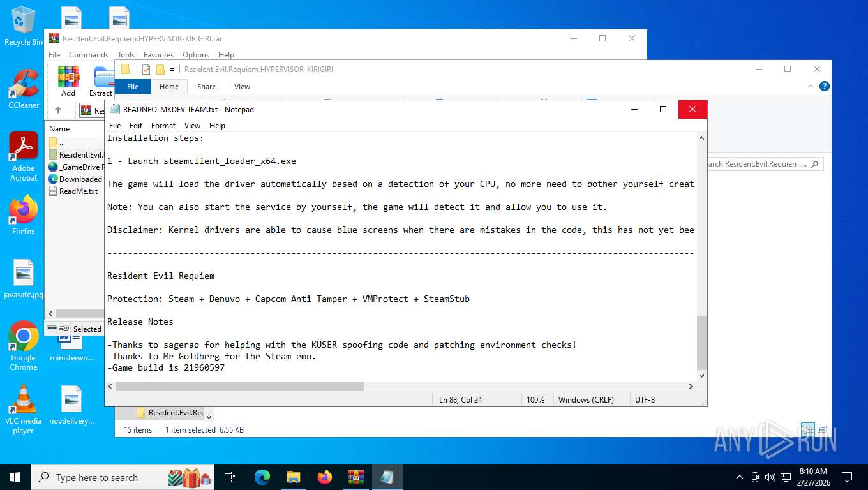This screenshot has width=868, height=490.
Task: Select Resident.Evil folder row in WinRAR list
Action: [x=75, y=154]
